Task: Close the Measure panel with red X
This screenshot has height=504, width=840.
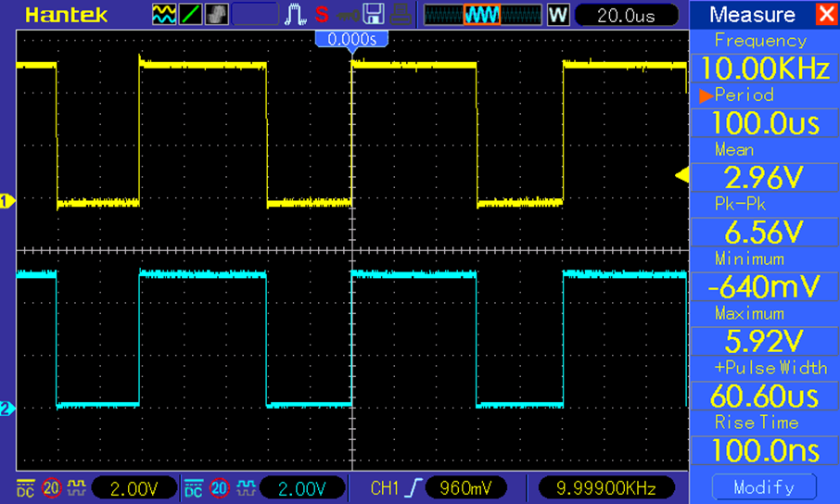Action: [826, 14]
